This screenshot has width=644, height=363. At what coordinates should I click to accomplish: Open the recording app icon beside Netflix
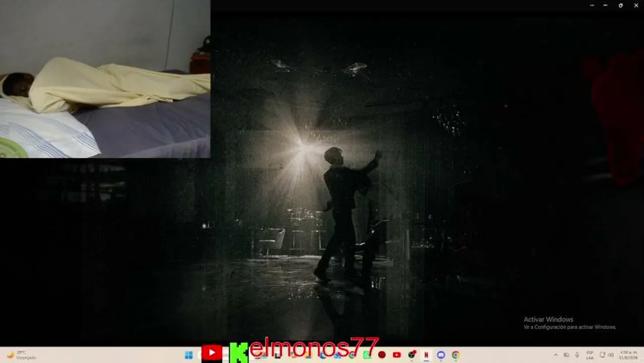coord(412,354)
